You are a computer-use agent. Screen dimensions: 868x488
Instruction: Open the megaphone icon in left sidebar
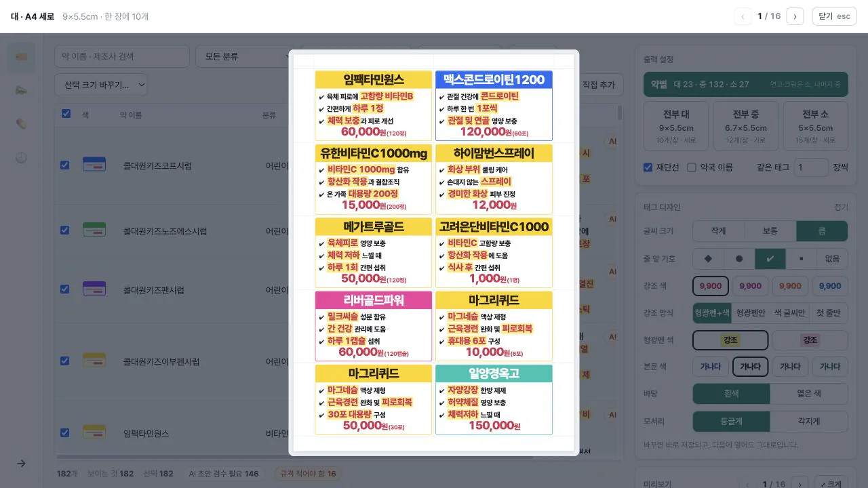click(x=21, y=90)
